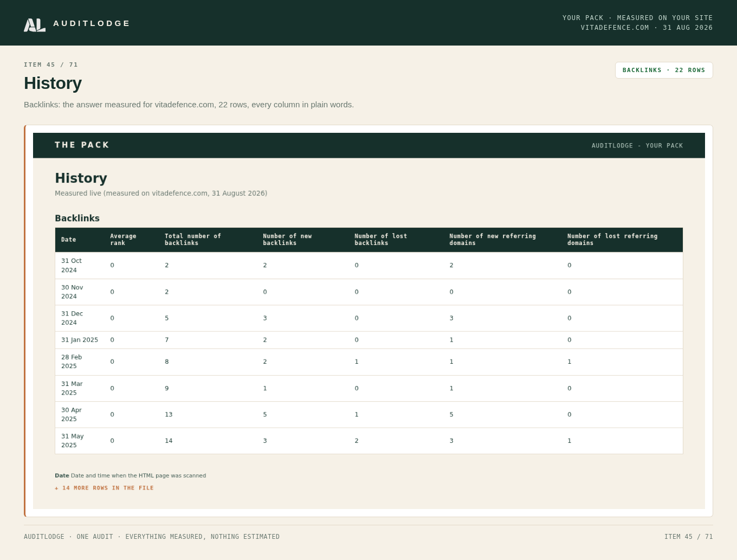The height and width of the screenshot is (560, 737).
Task: Click total backlinks value 5 for 31 Dec 2024
Action: (167, 318)
